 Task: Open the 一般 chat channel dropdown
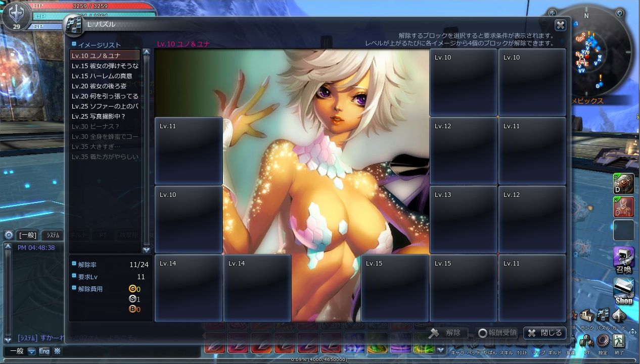(32, 351)
